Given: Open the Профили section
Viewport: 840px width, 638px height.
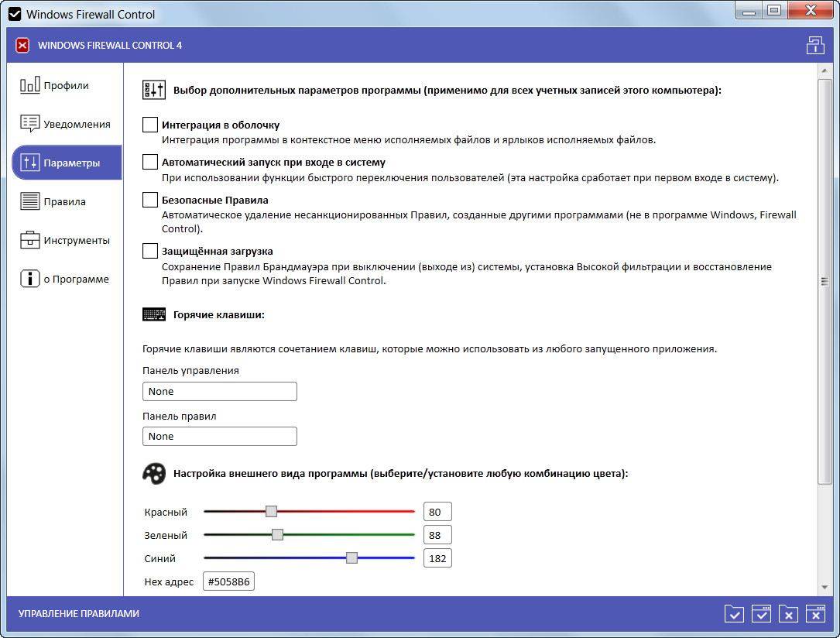Looking at the screenshot, I should point(55,86).
